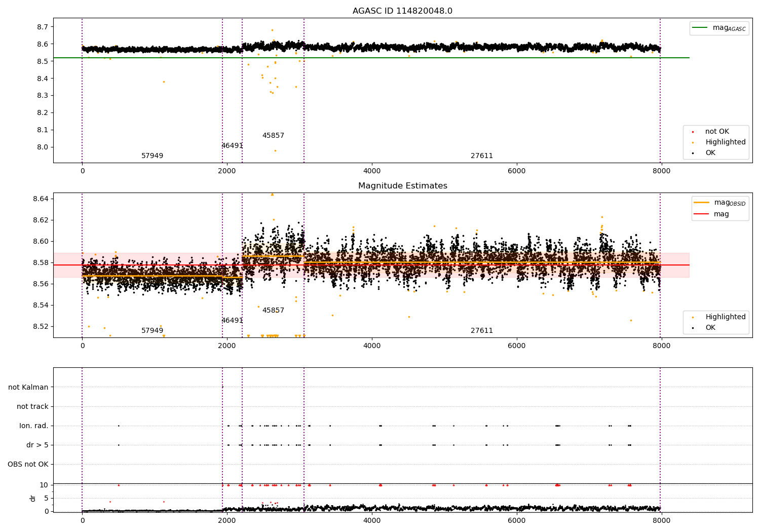The image size is (760, 532).
Task: Select 'Highlighted' in the Magnitude Estimates legend
Action: tap(726, 317)
